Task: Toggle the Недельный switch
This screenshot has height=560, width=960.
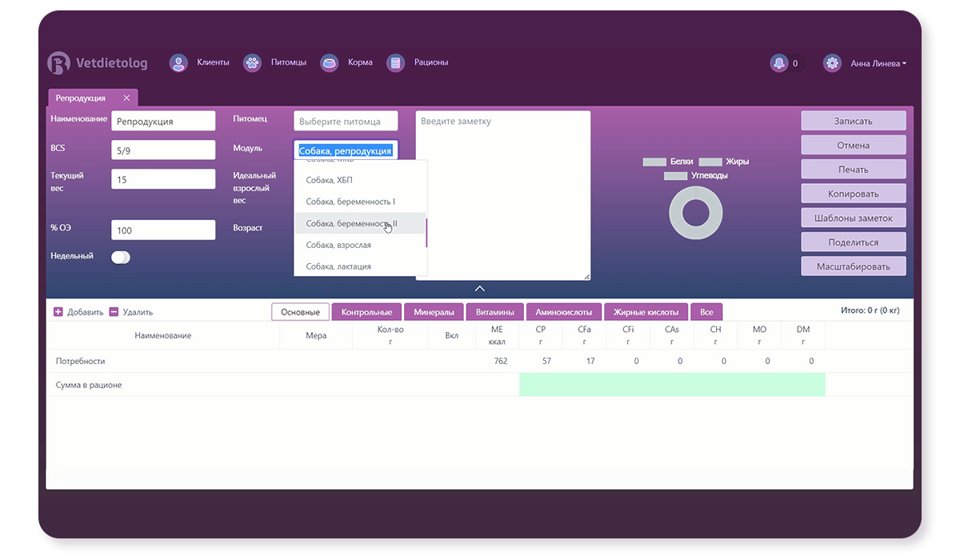Action: click(x=121, y=257)
